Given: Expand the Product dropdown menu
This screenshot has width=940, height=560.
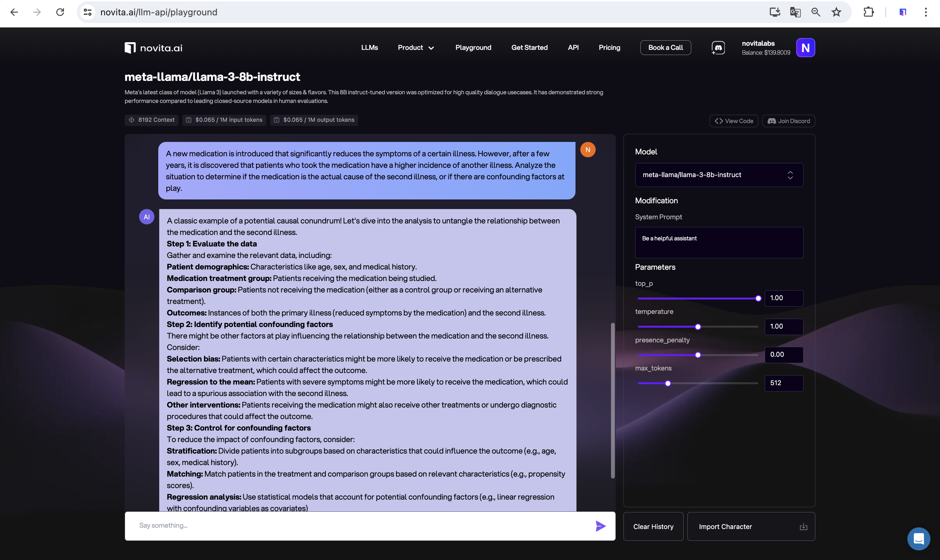Looking at the screenshot, I should 416,48.
